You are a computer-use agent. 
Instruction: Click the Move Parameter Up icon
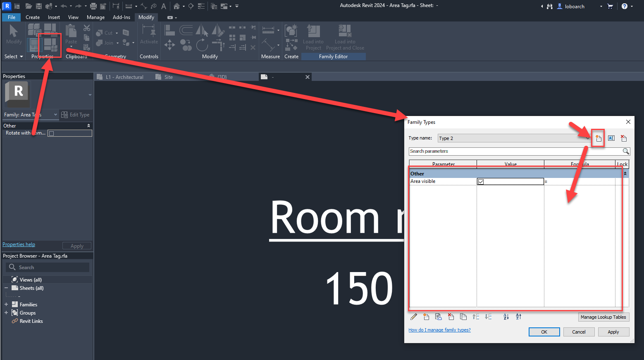pos(476,317)
